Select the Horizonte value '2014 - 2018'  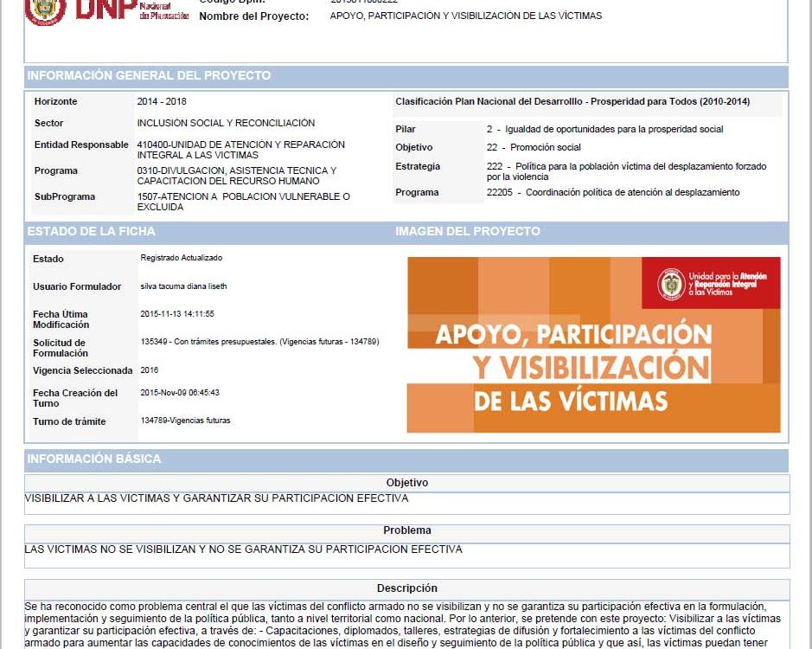[162, 101]
